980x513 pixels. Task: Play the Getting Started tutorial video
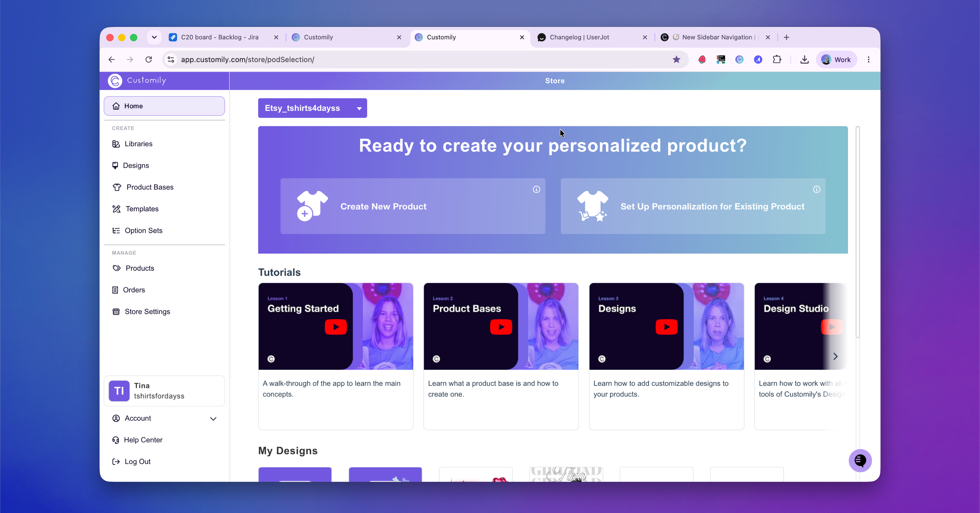(336, 326)
